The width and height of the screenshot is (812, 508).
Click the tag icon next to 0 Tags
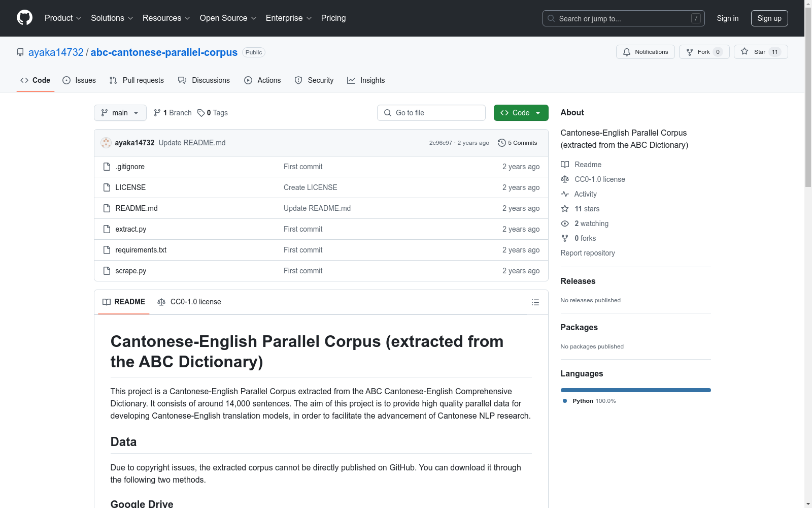pyautogui.click(x=201, y=113)
